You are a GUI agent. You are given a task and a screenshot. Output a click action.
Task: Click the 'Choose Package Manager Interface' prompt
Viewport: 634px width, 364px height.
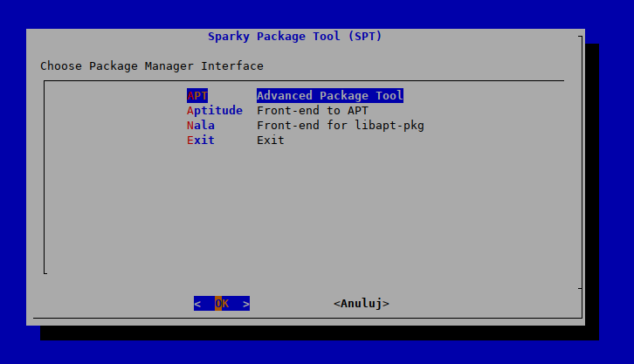[152, 66]
